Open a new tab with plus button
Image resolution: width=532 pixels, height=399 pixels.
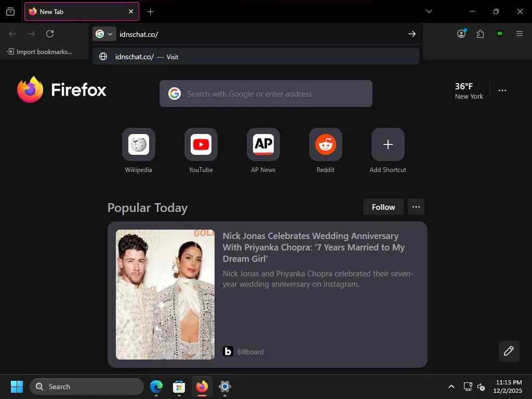(150, 12)
